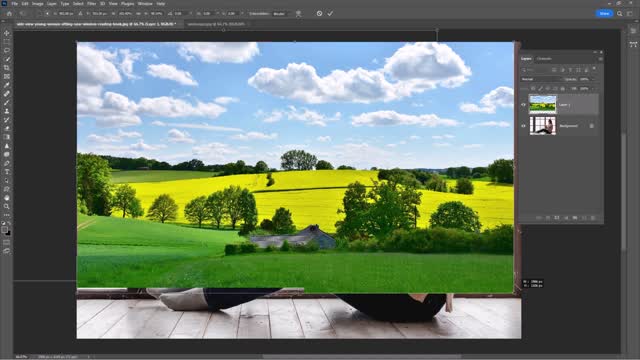Click the create new layer icon

584,218
